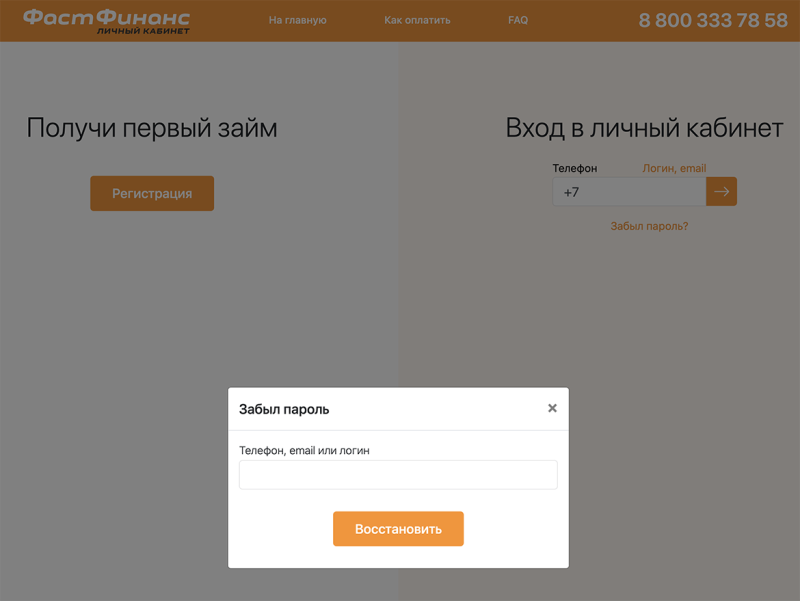Focus the Телефон, email или логин field
Screen dimensions: 800x601
click(x=398, y=475)
